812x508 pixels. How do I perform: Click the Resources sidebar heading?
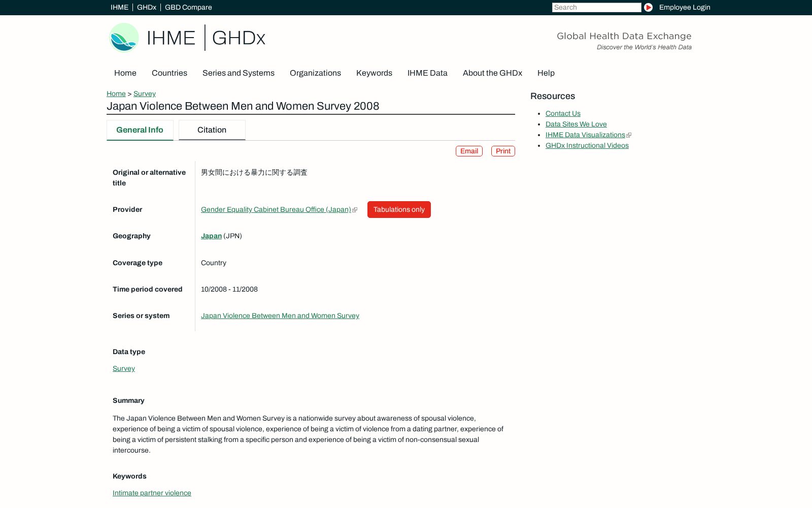(x=553, y=96)
